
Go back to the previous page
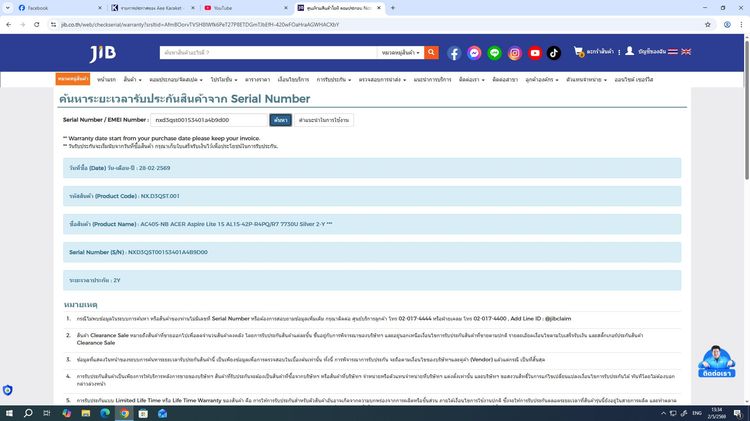pyautogui.click(x=9, y=24)
